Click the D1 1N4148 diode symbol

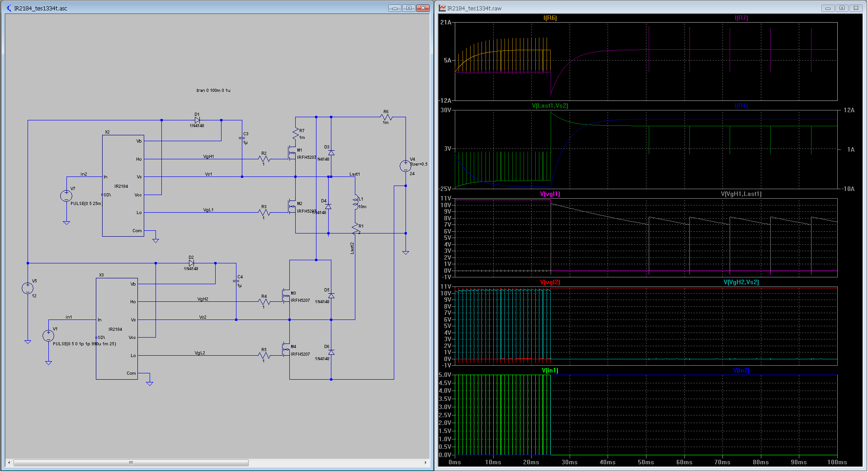(197, 120)
